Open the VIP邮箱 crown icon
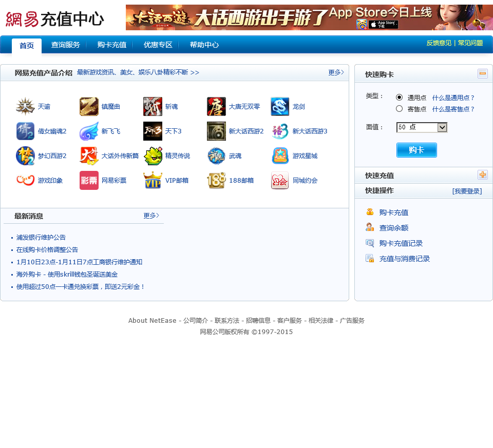Screen dimensions: 493x448 click(153, 180)
